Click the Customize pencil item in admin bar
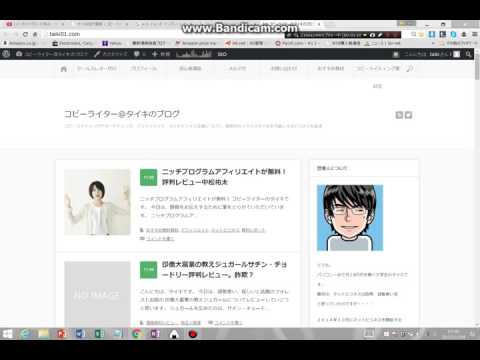Viewport: 480px width, 360px height. pyautogui.click(x=110, y=54)
